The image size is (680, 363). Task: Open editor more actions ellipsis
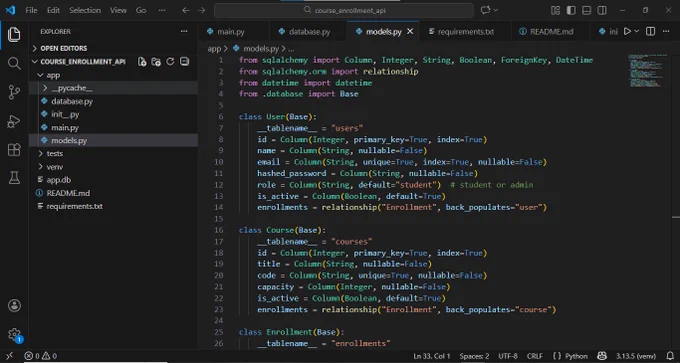click(666, 31)
